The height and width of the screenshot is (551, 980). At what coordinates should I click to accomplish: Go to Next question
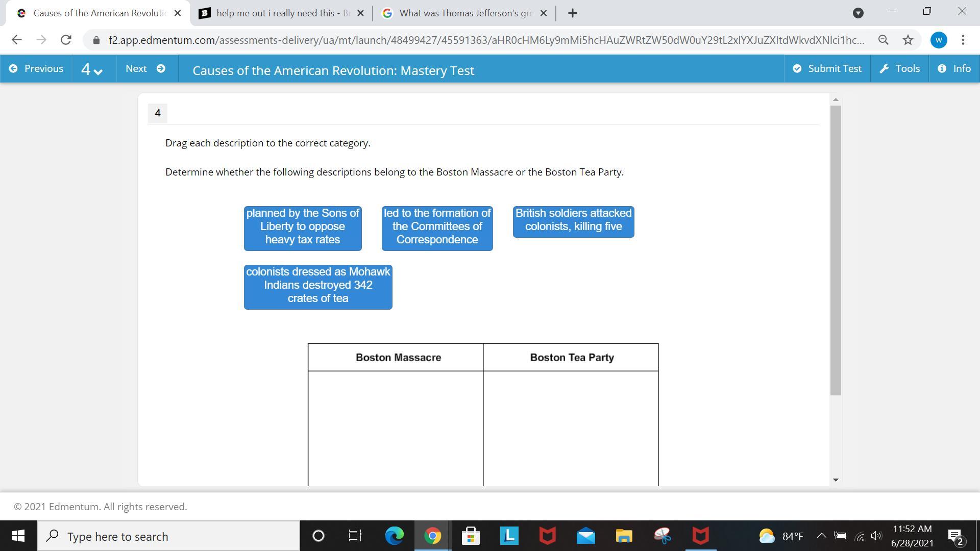pos(145,68)
